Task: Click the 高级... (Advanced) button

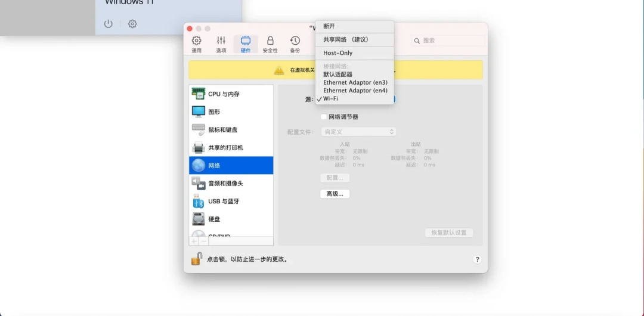Action: [335, 194]
